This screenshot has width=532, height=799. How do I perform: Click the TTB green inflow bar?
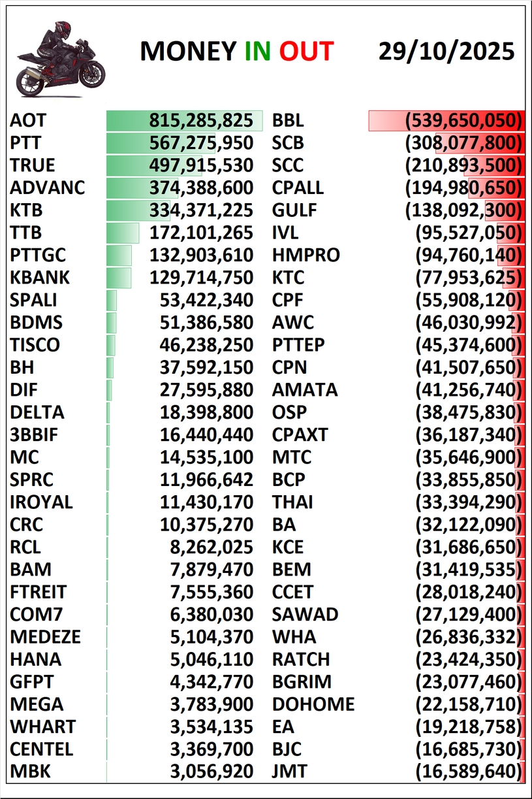click(123, 233)
